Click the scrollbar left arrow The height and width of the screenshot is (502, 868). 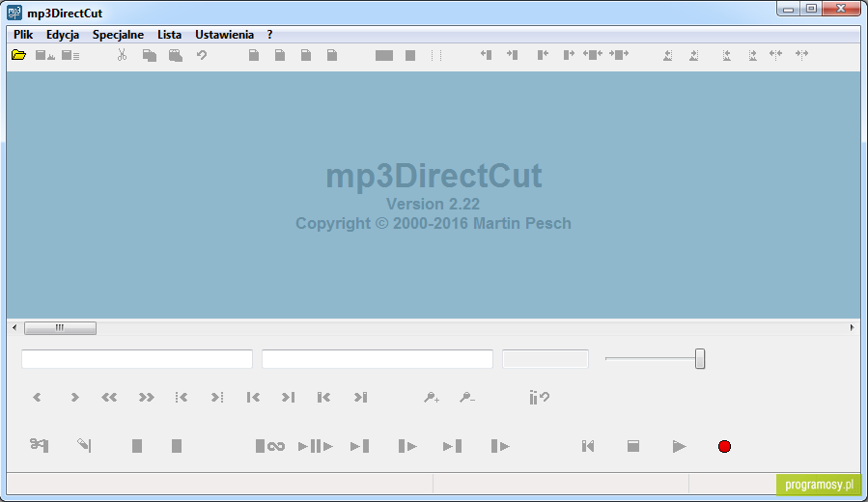14,327
